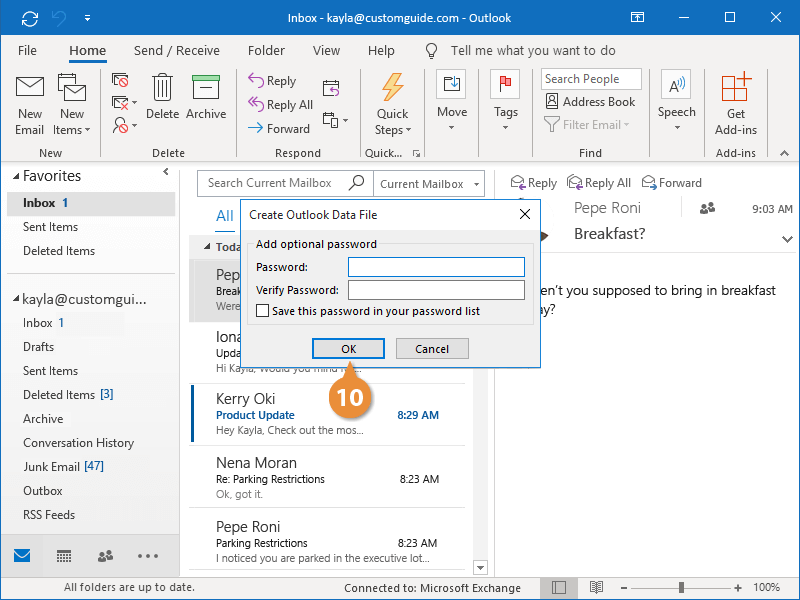Collapse the kayla@customguide account tree
The image size is (800, 600).
[16, 299]
